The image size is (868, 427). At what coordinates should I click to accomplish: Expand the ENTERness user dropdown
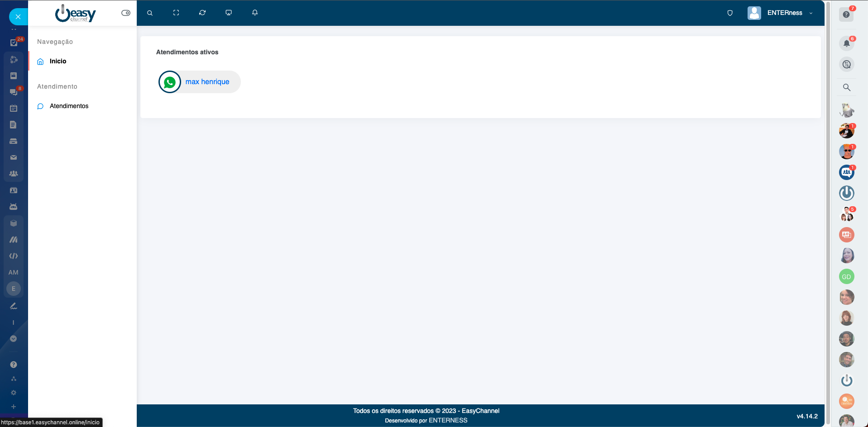[x=810, y=13]
